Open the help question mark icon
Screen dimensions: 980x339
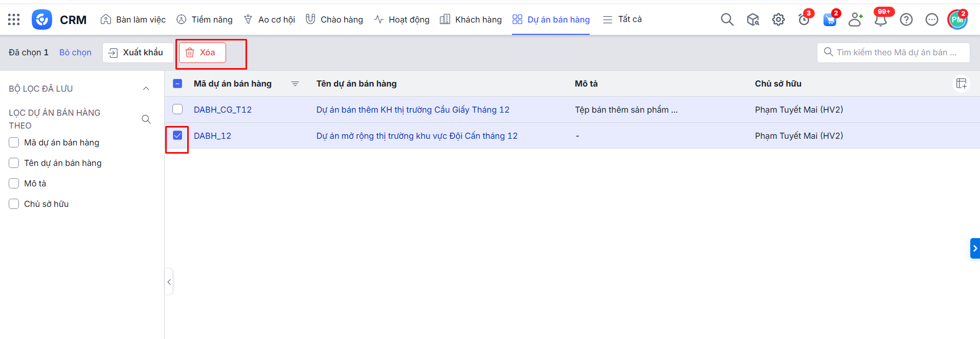pos(906,19)
